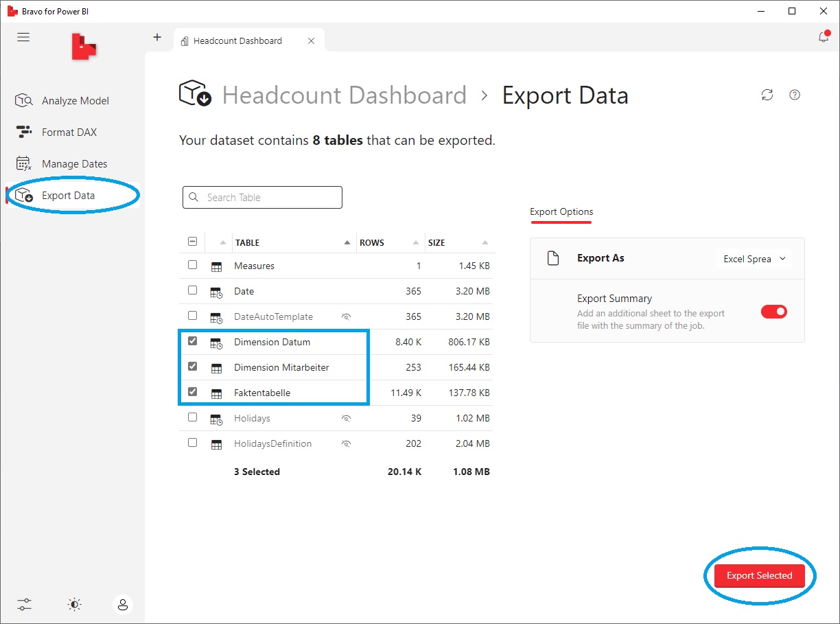Open the user account panel
Viewport: 840px width, 624px height.
[123, 605]
